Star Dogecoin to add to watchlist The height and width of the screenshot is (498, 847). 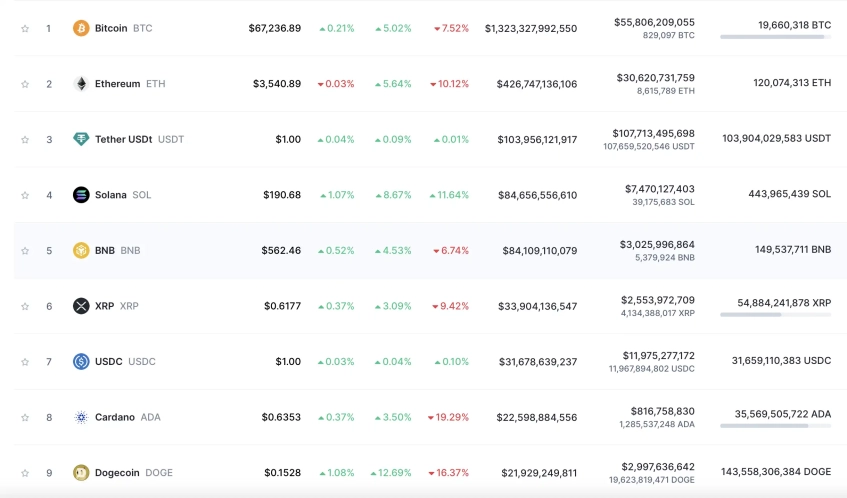coord(25,472)
